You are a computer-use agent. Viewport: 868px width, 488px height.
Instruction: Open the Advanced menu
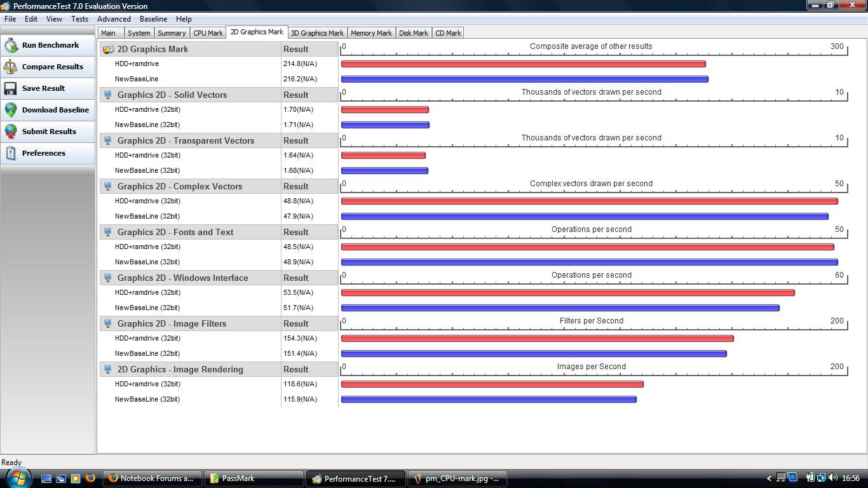114,19
